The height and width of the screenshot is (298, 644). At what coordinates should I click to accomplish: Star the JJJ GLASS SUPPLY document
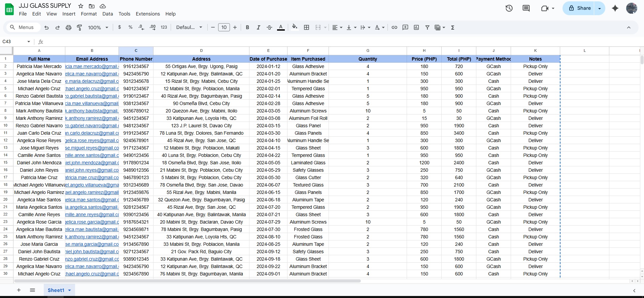click(x=81, y=6)
